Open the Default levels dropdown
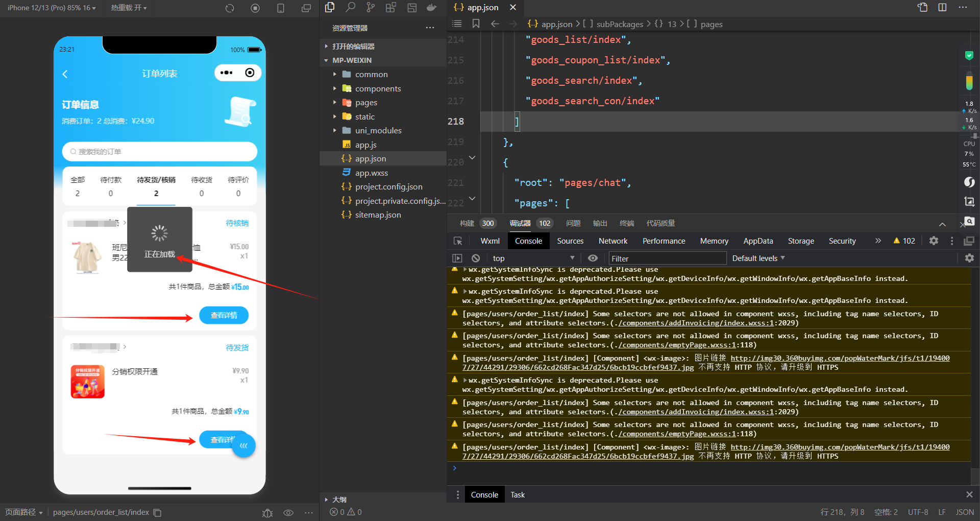The height and width of the screenshot is (521, 980). point(758,258)
